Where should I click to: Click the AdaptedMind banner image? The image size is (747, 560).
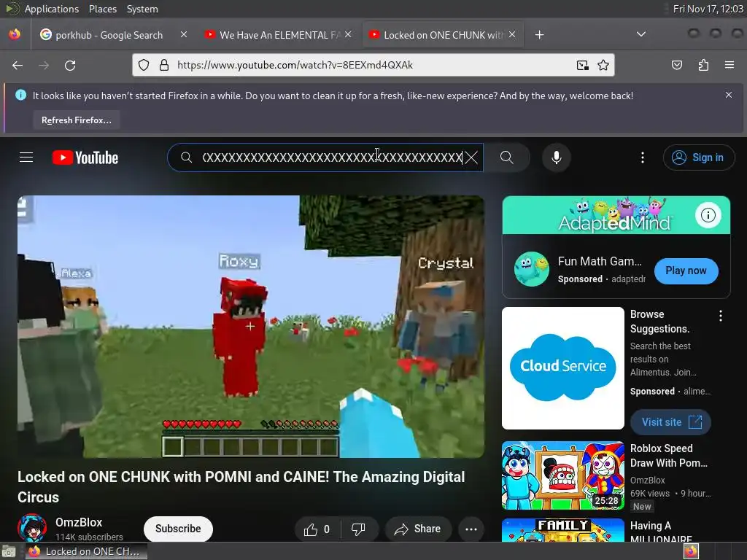pyautogui.click(x=616, y=215)
